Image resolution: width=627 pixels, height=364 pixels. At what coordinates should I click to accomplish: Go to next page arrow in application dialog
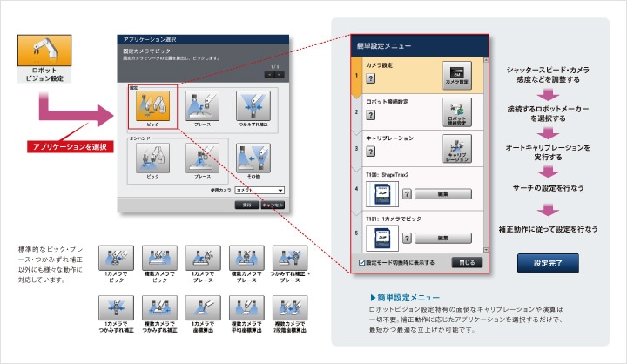(x=280, y=75)
